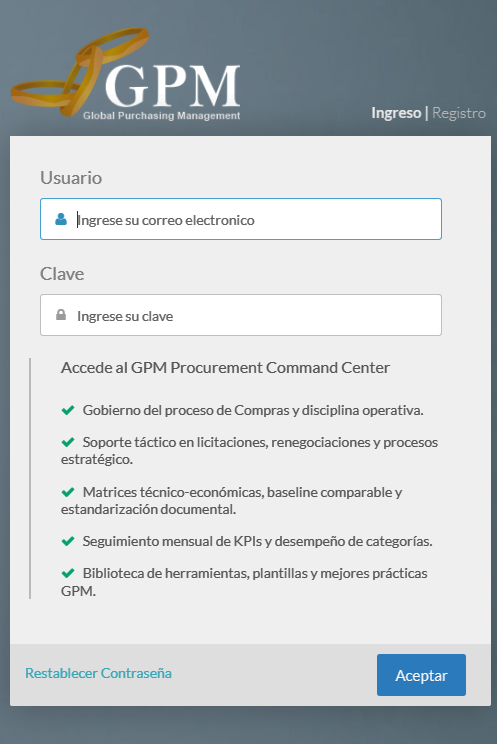Click text Biblioteca de herramientas, plantillas
Screen dimensions: 497x744
(196, 574)
